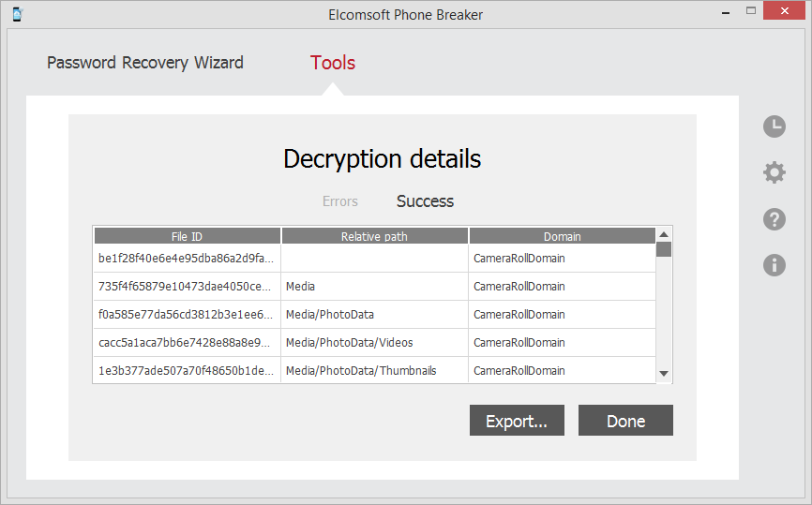Image resolution: width=812 pixels, height=505 pixels.
Task: Open the about info icon
Action: click(x=774, y=265)
